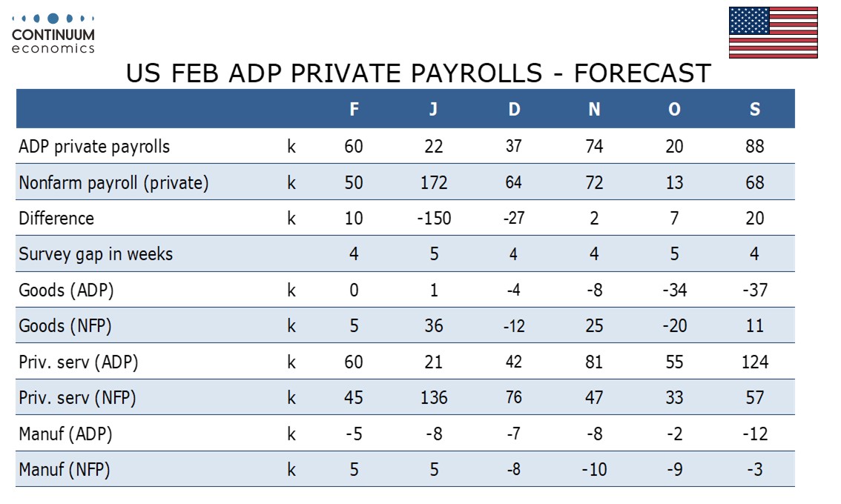This screenshot has width=841, height=504.
Task: Select the Manuf (ADP) row label
Action: (x=65, y=434)
